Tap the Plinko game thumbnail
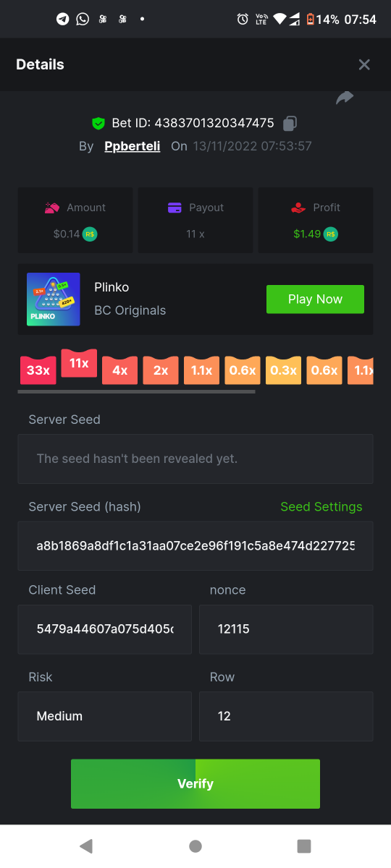 pyautogui.click(x=54, y=299)
